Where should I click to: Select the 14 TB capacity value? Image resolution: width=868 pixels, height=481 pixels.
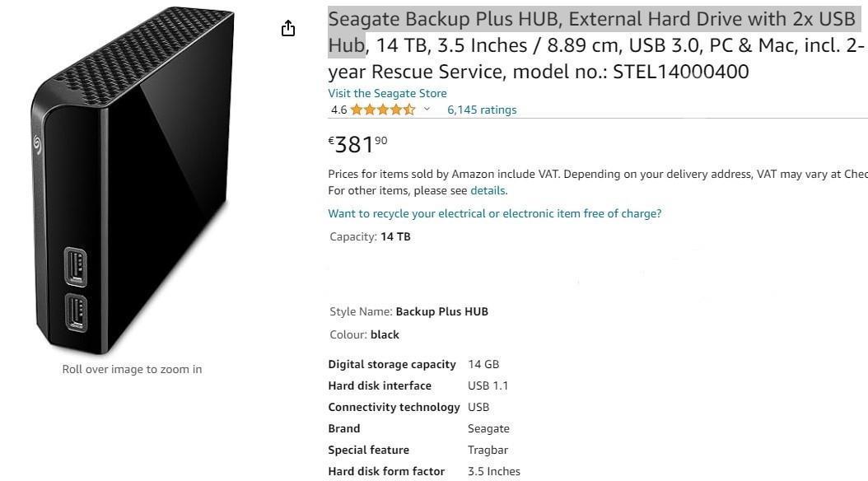tap(395, 236)
